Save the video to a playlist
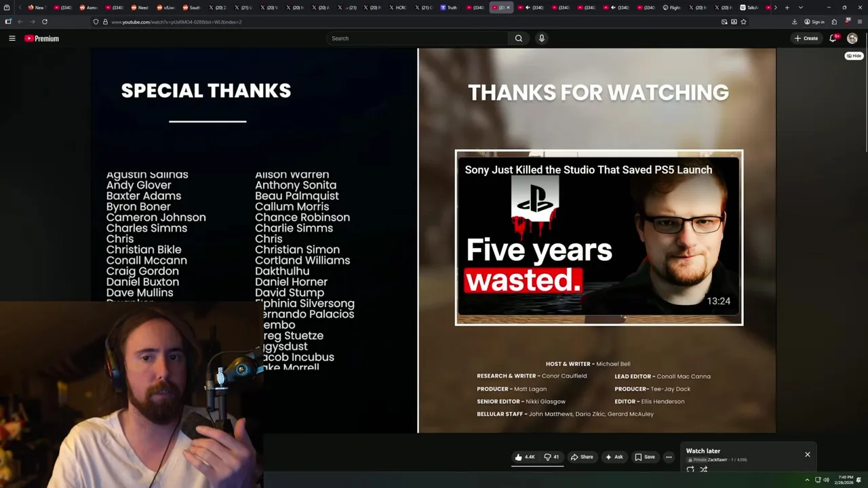 coord(645,457)
